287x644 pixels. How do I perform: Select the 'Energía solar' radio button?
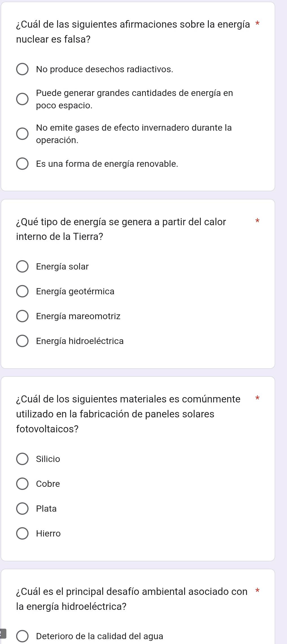click(x=22, y=267)
